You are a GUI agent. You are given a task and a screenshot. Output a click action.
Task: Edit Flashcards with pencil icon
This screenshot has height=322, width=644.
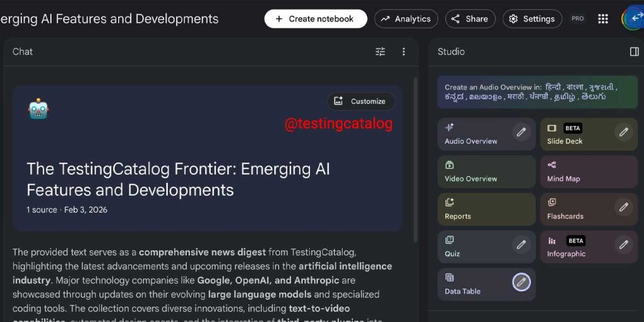[623, 207]
